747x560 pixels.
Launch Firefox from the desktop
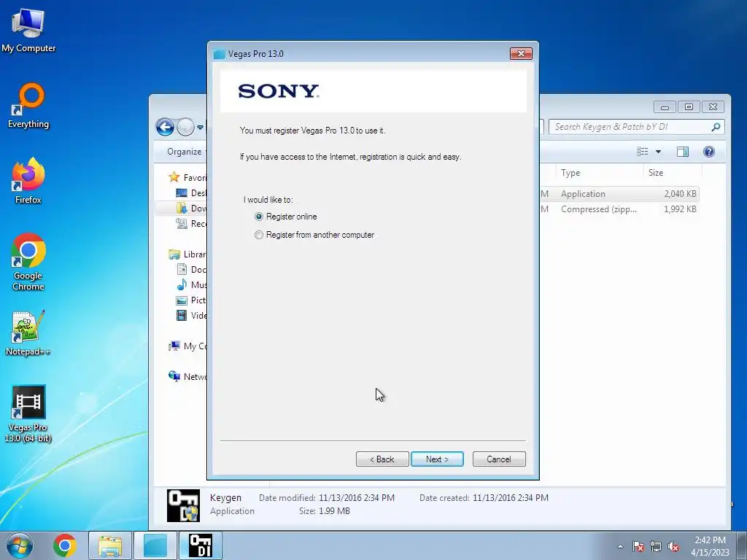coord(28,181)
